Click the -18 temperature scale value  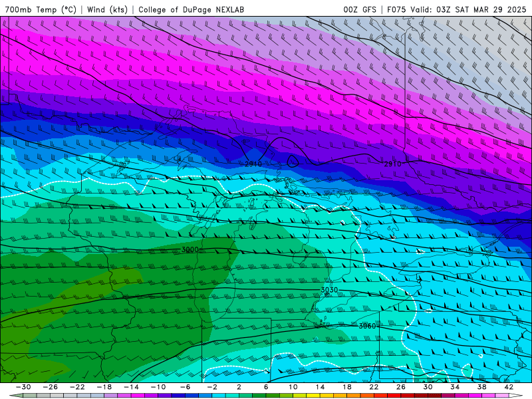(104, 387)
